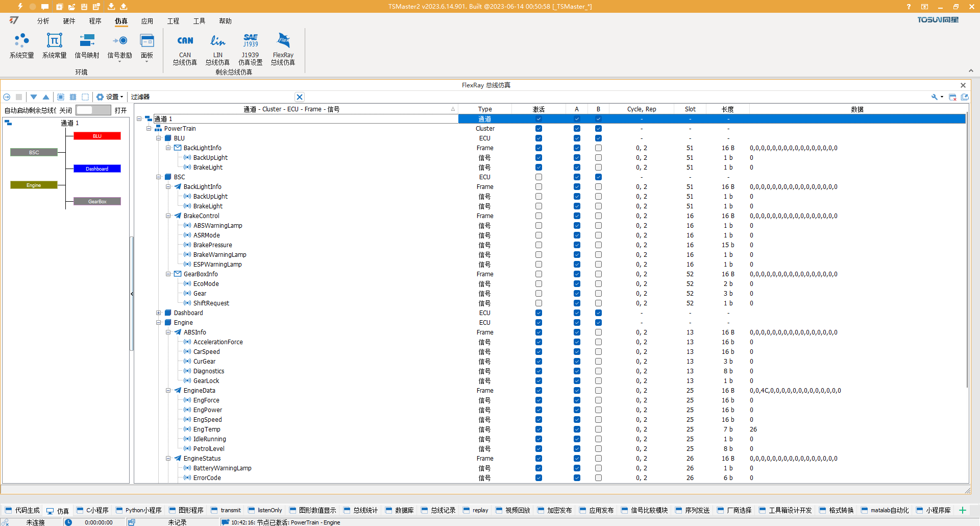Open the replay tab at the bottom
The width and height of the screenshot is (980, 526).
click(475, 510)
